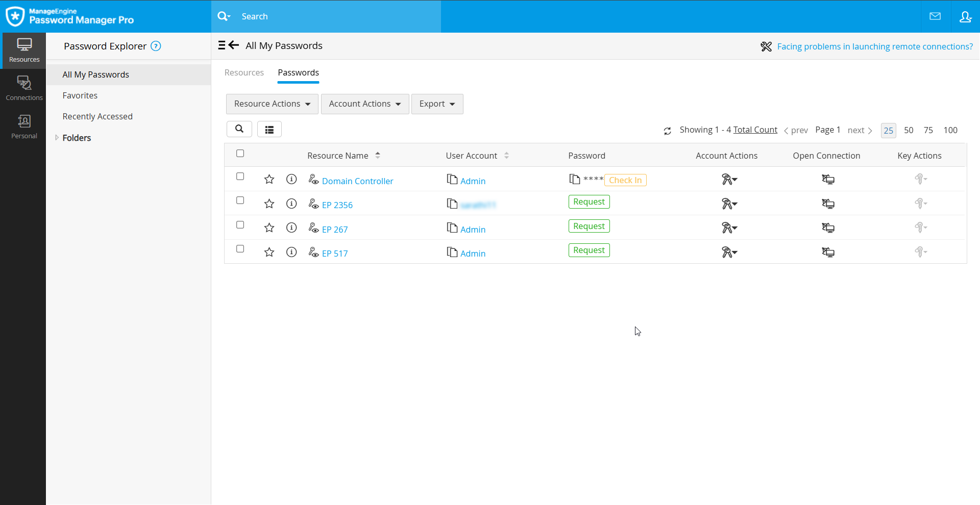Image resolution: width=980 pixels, height=505 pixels.
Task: Request password for EP 267
Action: point(589,226)
